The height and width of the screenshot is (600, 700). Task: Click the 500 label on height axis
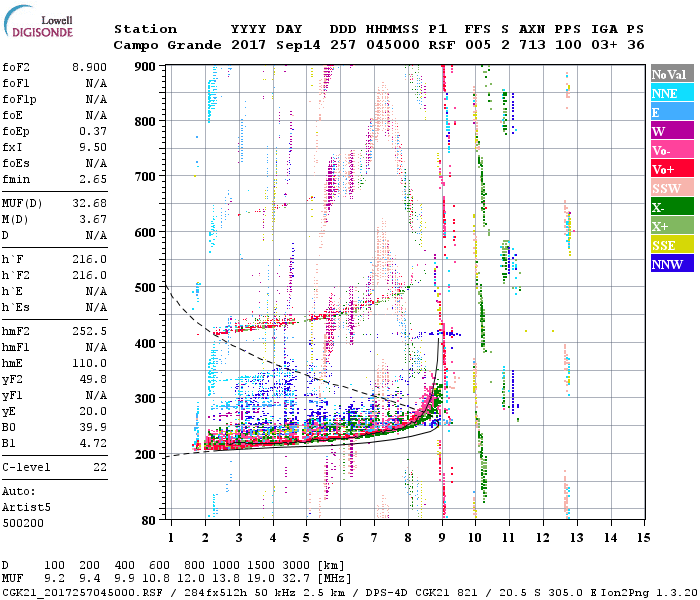tap(145, 288)
